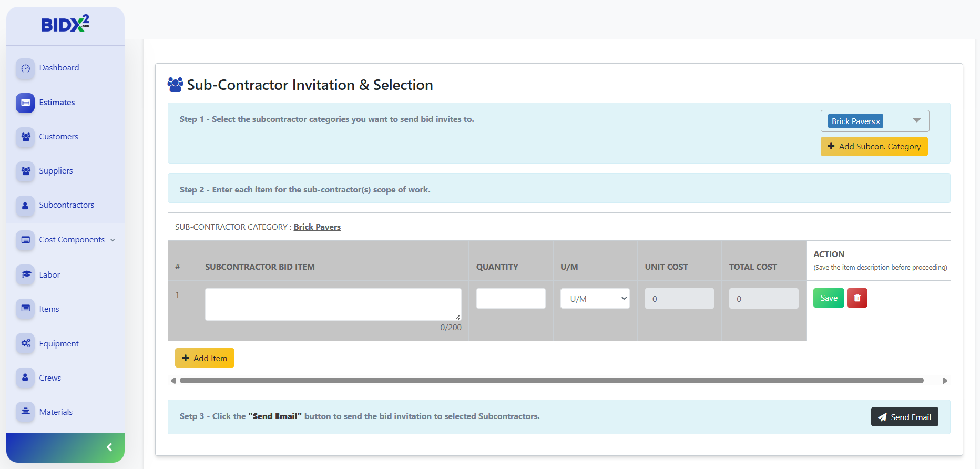The image size is (980, 469).
Task: Delete the bid item with trash icon
Action: click(x=857, y=298)
